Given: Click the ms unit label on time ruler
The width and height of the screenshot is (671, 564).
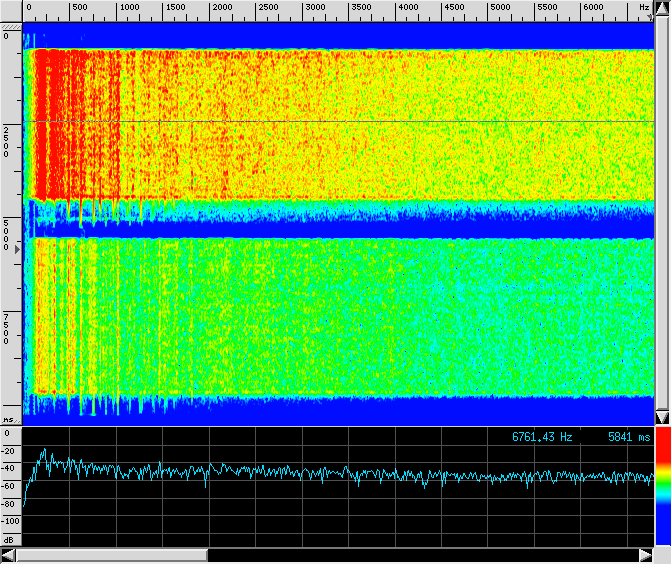Looking at the screenshot, I should [8, 420].
